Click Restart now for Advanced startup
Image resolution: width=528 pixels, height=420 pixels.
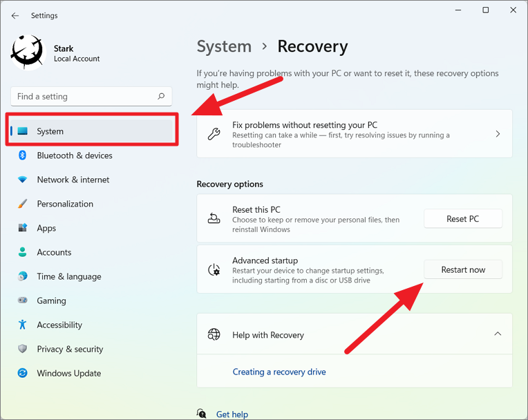463,269
